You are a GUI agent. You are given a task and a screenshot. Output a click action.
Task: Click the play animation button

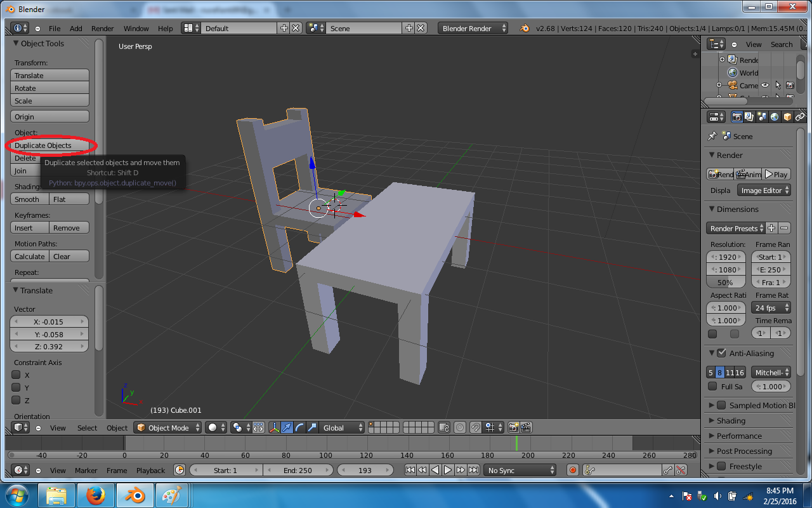tap(448, 470)
